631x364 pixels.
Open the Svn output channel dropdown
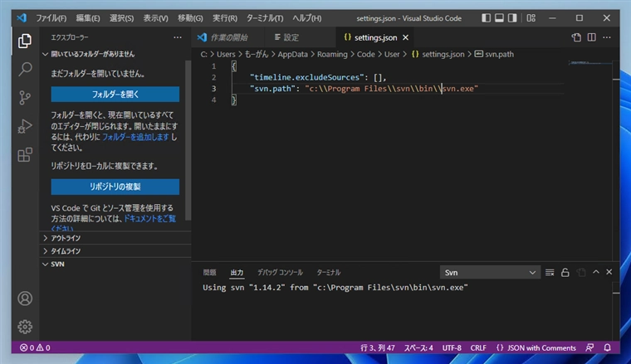(490, 273)
